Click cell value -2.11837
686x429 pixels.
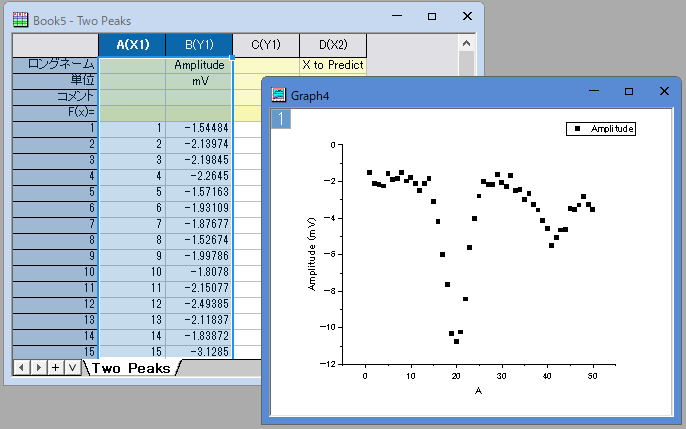tap(199, 321)
